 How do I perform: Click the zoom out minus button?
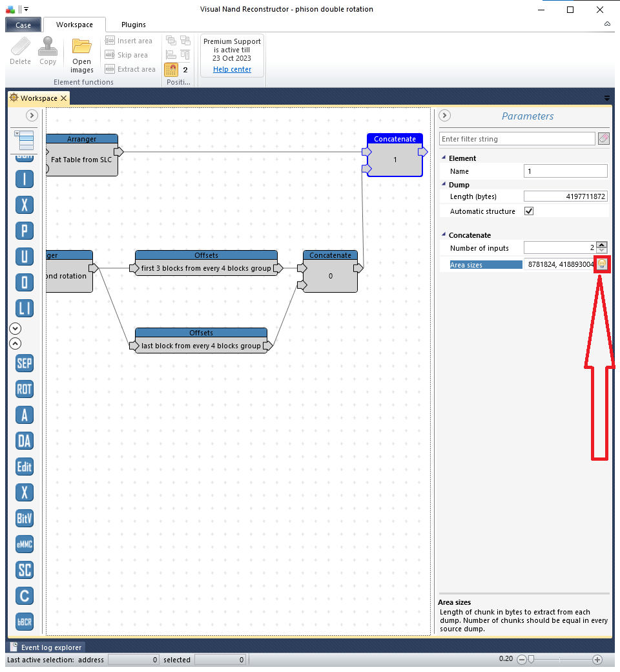521,659
